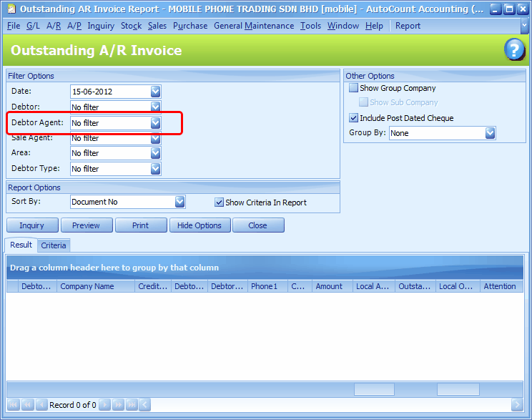Screen dimensions: 532x420
Task: Open the Sort By dropdown
Action: pyautogui.click(x=179, y=202)
